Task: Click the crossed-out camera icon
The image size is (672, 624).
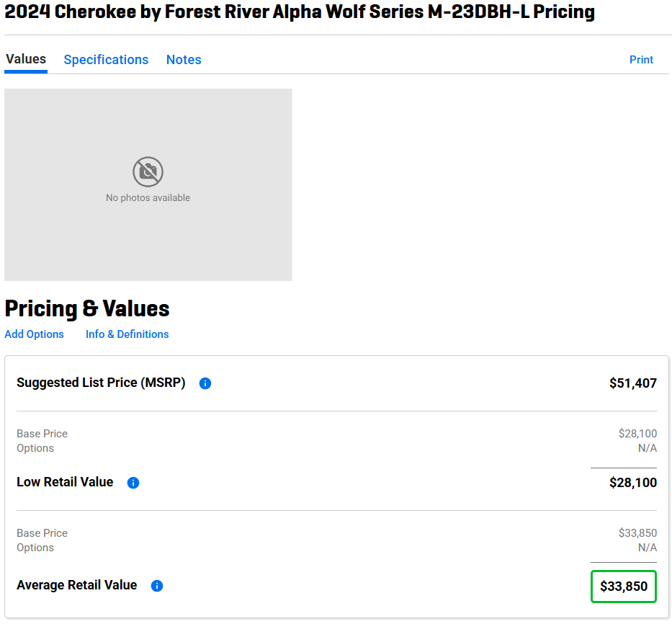Action: pos(148,172)
